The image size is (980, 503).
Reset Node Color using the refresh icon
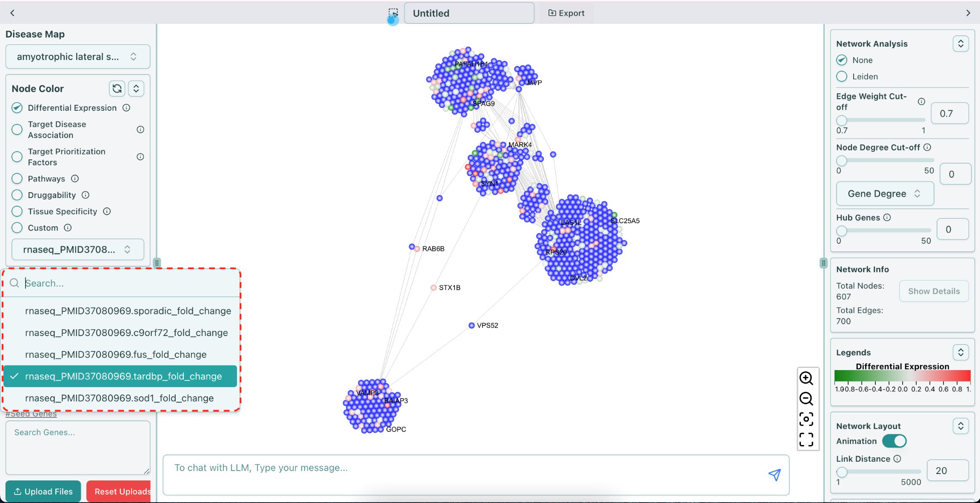coord(117,89)
